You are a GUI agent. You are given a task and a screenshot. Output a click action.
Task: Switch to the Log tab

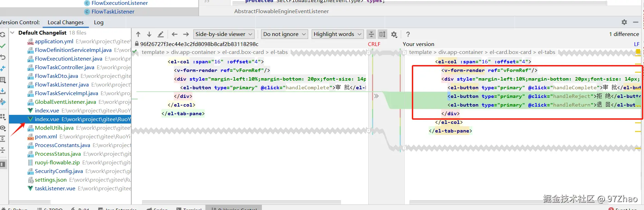pyautogui.click(x=99, y=22)
